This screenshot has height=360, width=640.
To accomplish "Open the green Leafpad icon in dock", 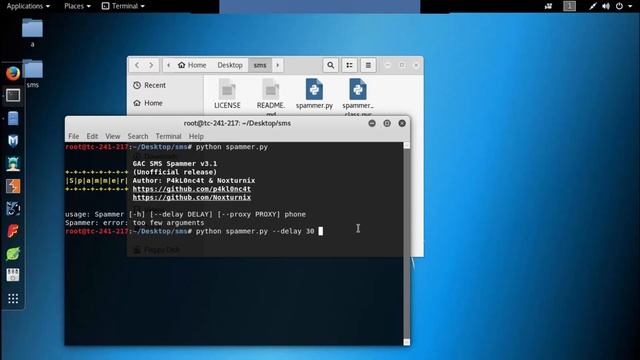I will point(13,253).
